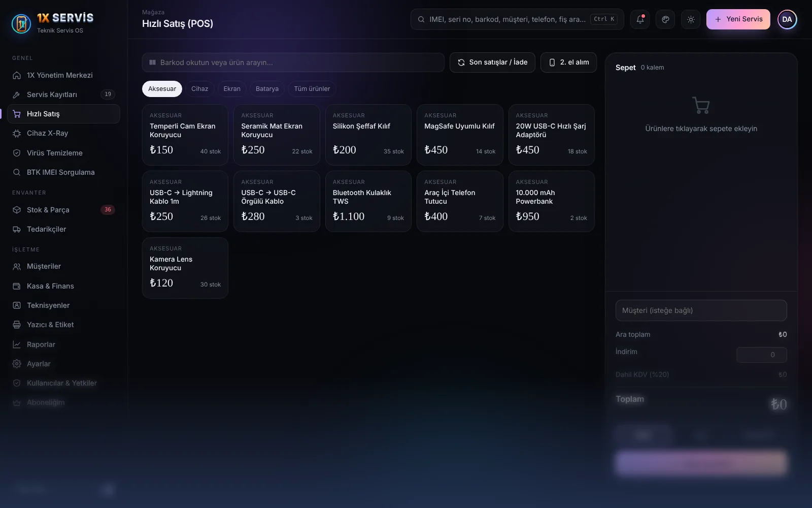Image resolution: width=812 pixels, height=508 pixels.
Task: Select Hızlı Satış in sidebar
Action: 63,114
